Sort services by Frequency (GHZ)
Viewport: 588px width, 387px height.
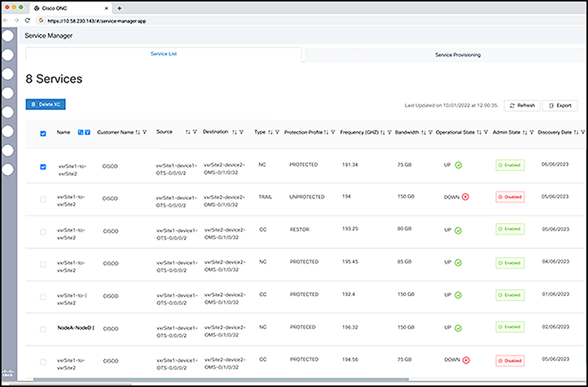[x=383, y=132]
